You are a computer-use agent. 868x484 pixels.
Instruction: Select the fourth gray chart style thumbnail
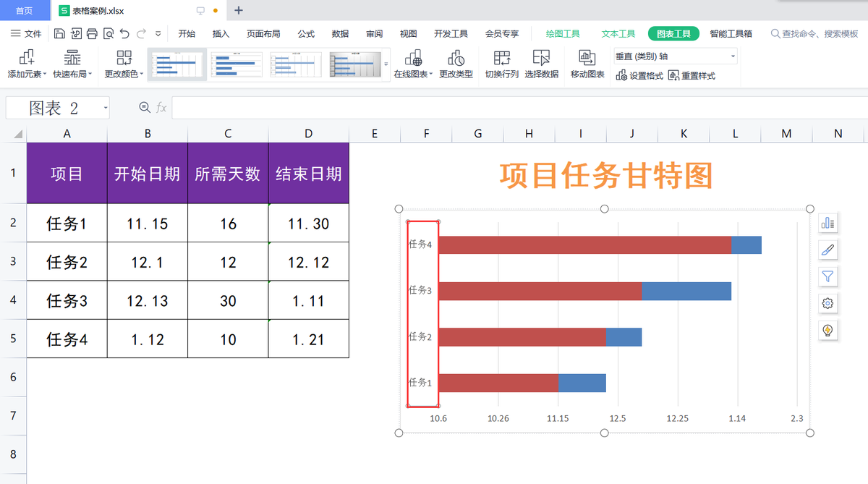tap(354, 64)
